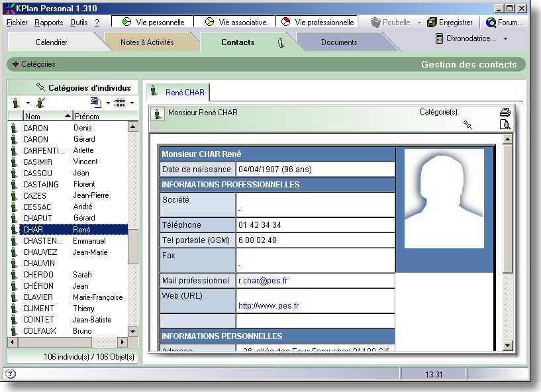Open dropdown next to add individual icon
Image resolution: width=541 pixels, height=392 pixels.
click(x=28, y=103)
